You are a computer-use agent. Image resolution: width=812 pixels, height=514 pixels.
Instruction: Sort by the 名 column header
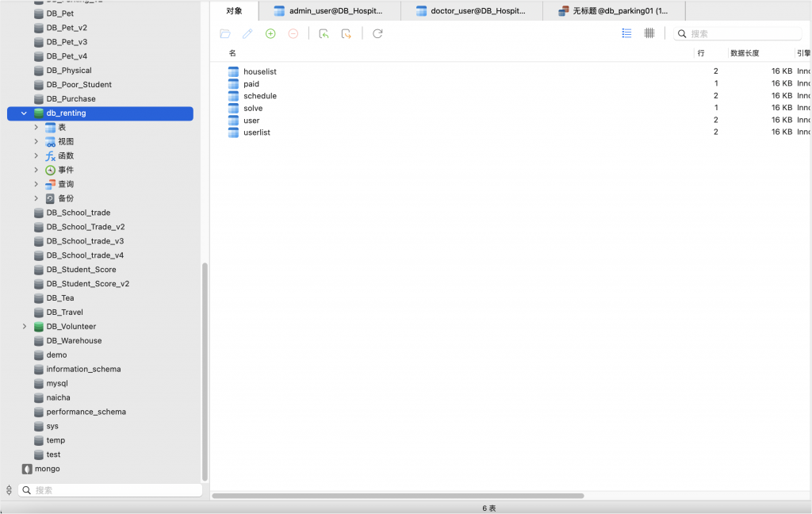click(232, 53)
